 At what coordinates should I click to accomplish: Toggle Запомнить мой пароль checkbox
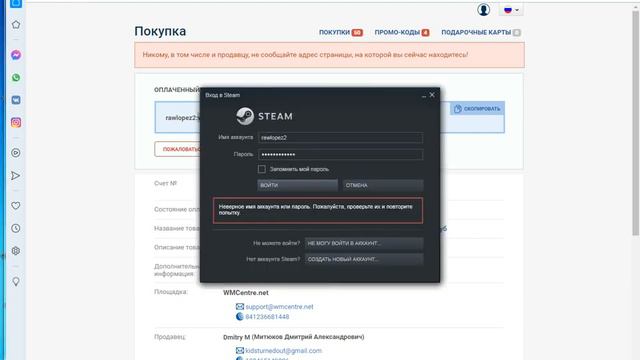pos(262,169)
